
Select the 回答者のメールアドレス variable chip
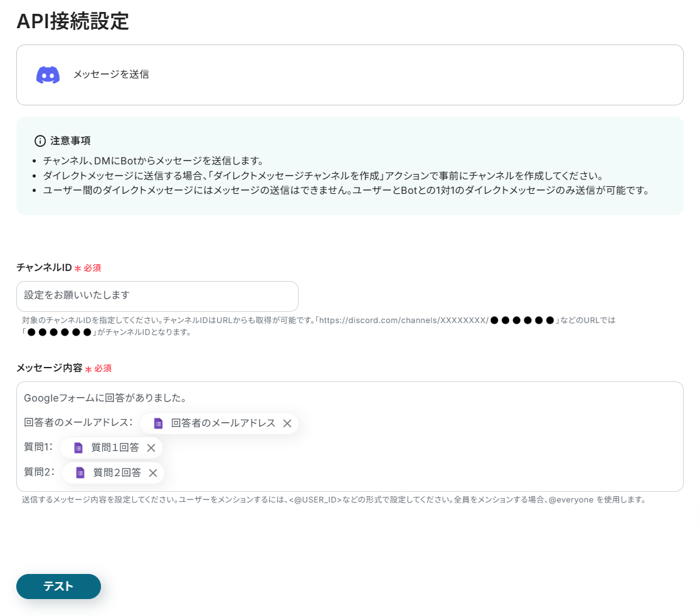point(219,423)
